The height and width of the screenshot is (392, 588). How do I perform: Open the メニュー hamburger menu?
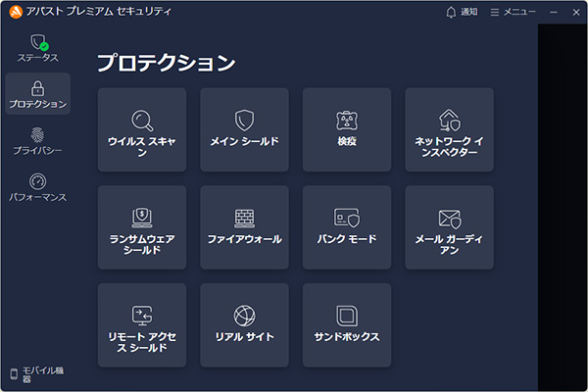tap(513, 12)
